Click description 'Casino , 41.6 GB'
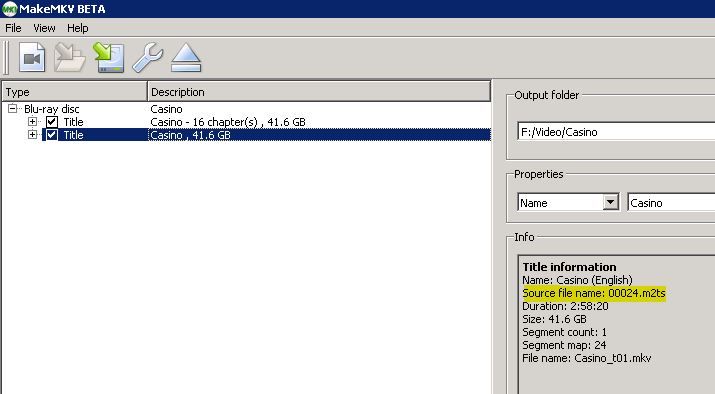 (191, 135)
